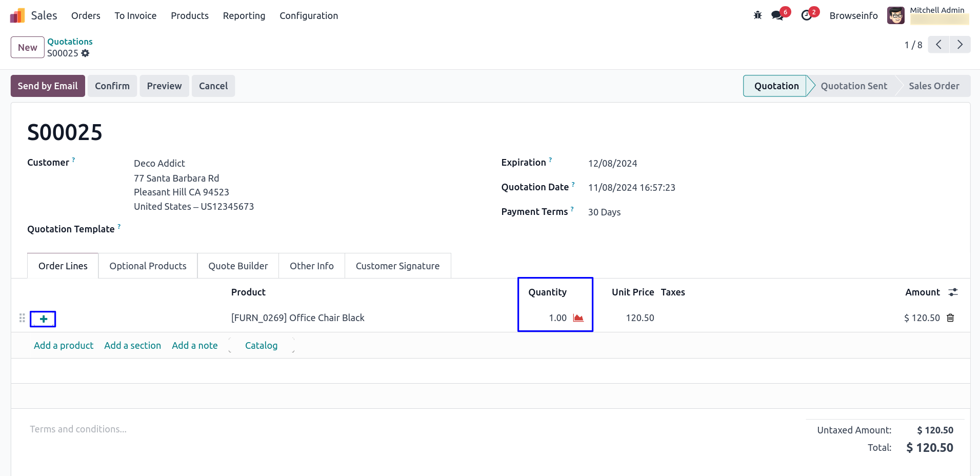This screenshot has width=980, height=476.
Task: Go to previous record arrow
Action: click(x=938, y=45)
